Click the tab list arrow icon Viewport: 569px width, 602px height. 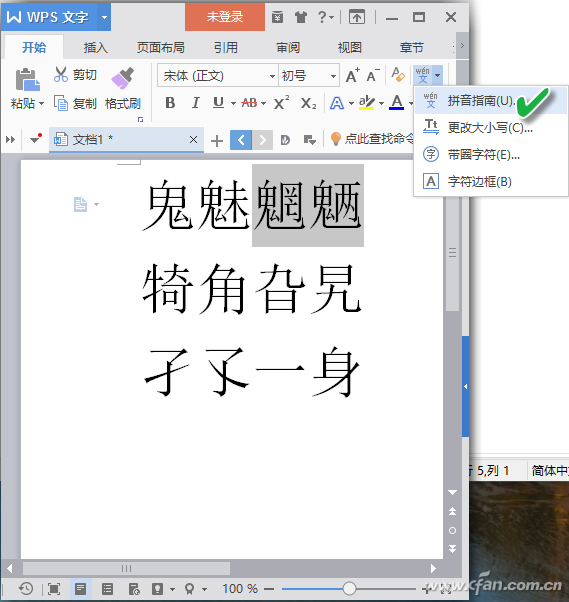pyautogui.click(x=309, y=140)
